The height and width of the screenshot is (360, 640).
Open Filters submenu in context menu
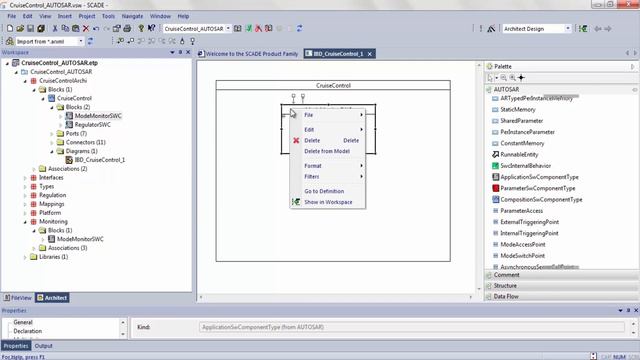tap(328, 177)
